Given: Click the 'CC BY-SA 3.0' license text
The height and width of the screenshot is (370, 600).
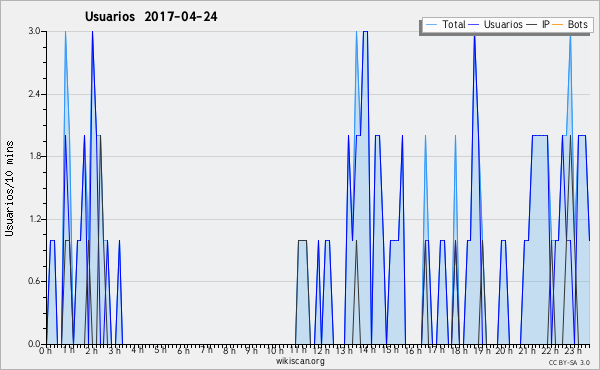Looking at the screenshot, I should [x=569, y=363].
